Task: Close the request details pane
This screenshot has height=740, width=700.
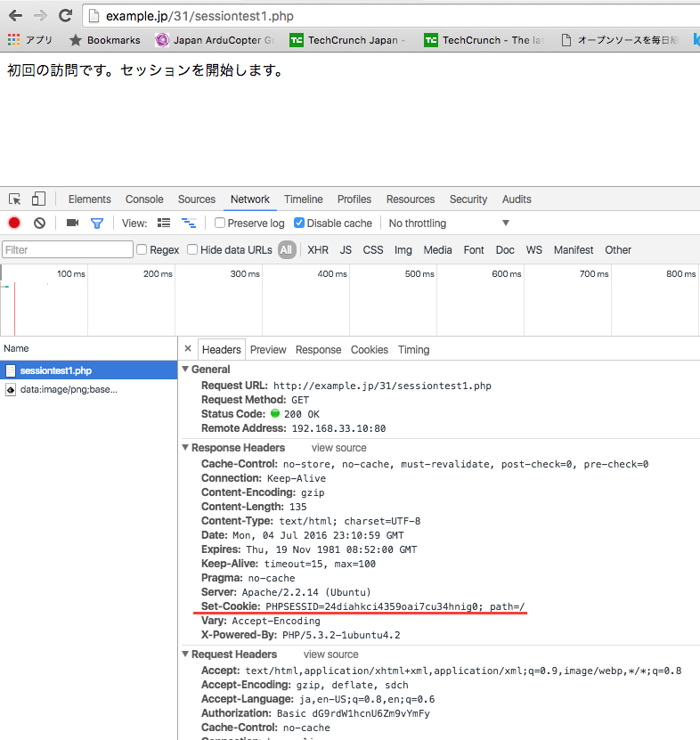Action: (x=188, y=349)
